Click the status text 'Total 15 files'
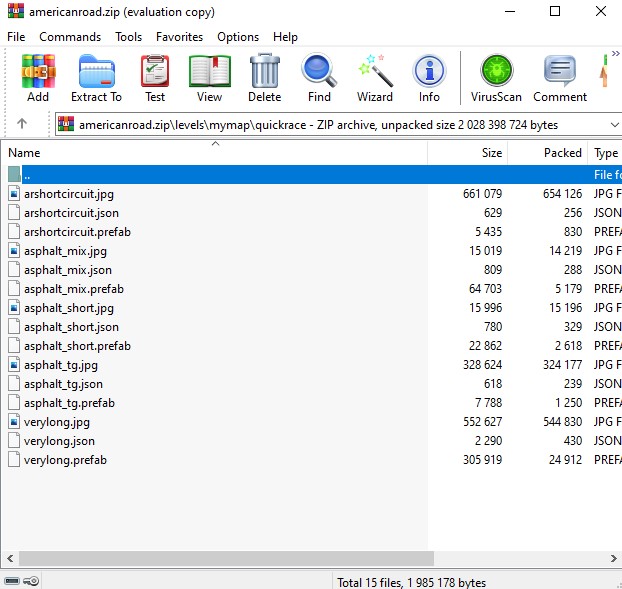The width and height of the screenshot is (622, 589). (x=370, y=582)
